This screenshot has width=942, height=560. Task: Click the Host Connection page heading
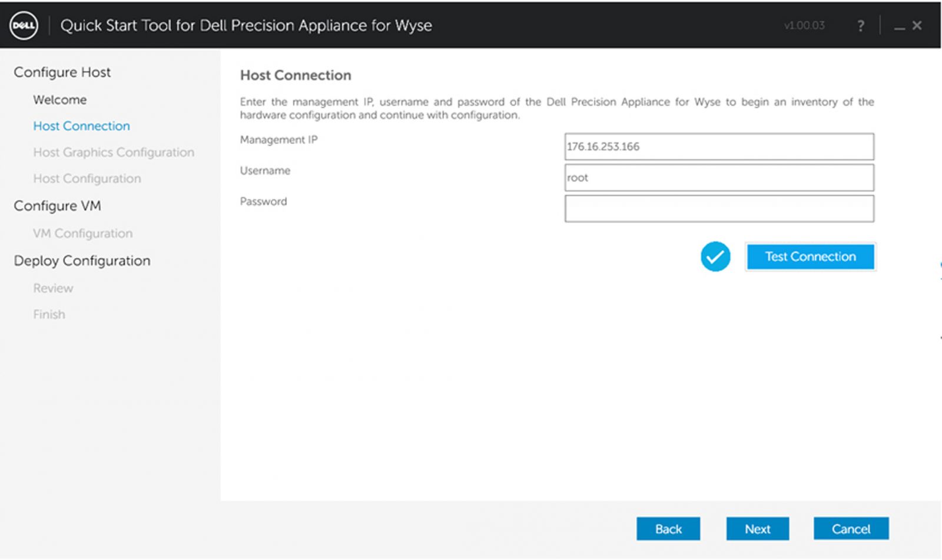pos(296,75)
